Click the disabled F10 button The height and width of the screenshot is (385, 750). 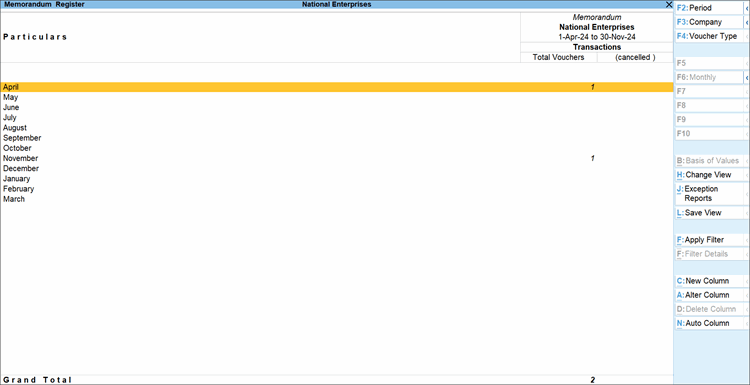pyautogui.click(x=709, y=134)
